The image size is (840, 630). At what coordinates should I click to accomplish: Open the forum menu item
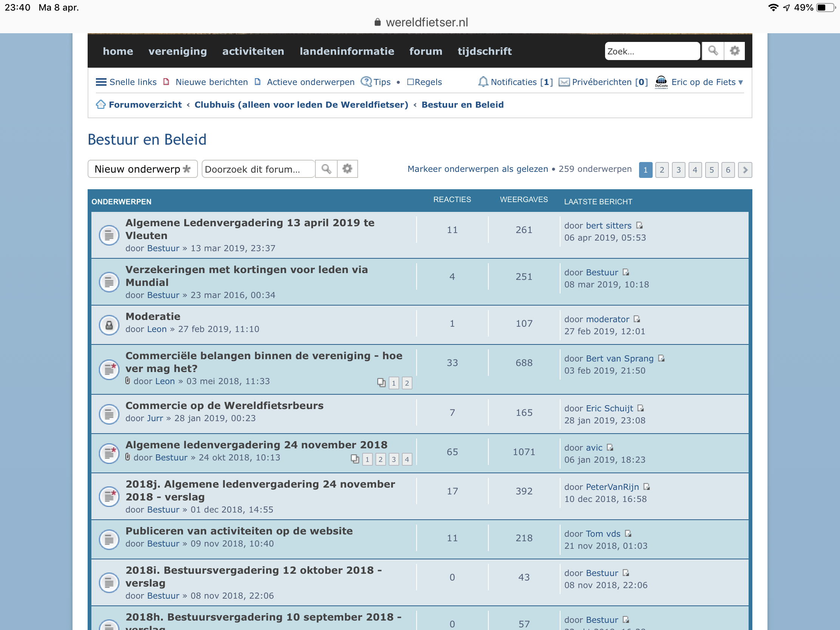coord(426,51)
